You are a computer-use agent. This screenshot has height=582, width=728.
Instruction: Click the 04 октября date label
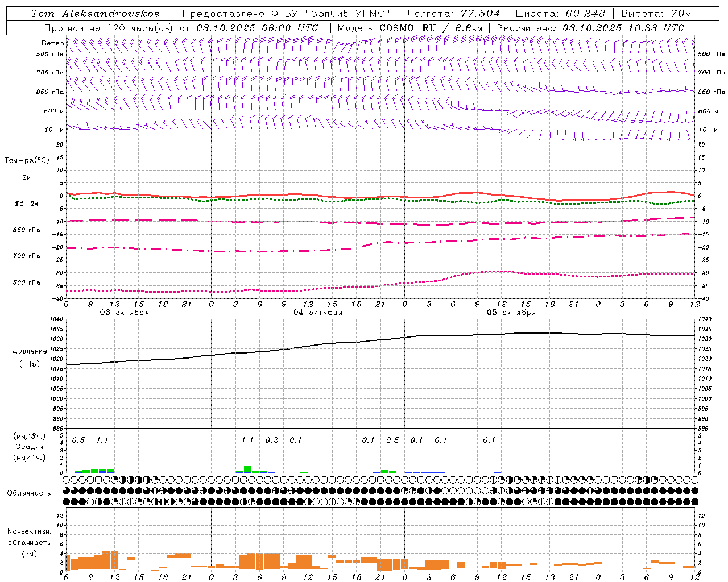(x=318, y=312)
